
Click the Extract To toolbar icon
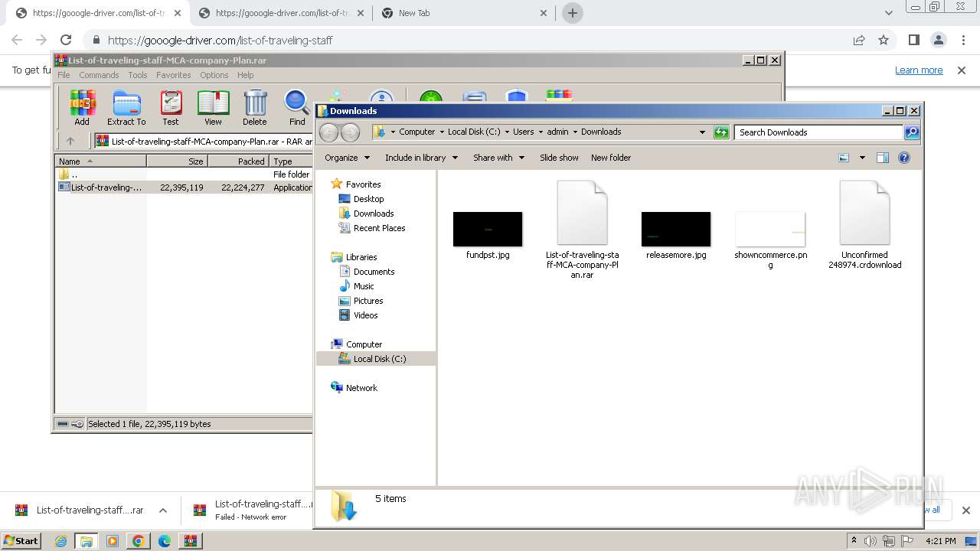(x=126, y=107)
